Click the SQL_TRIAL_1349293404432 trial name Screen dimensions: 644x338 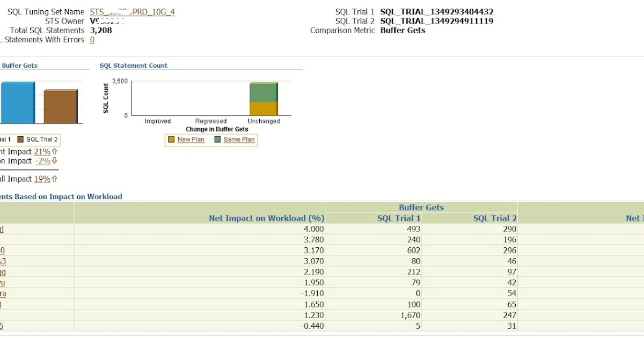coord(437,12)
